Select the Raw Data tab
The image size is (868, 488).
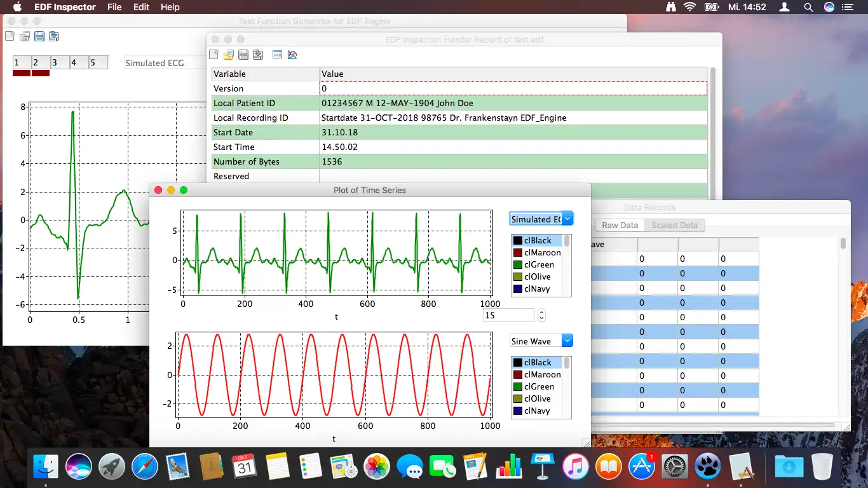620,225
